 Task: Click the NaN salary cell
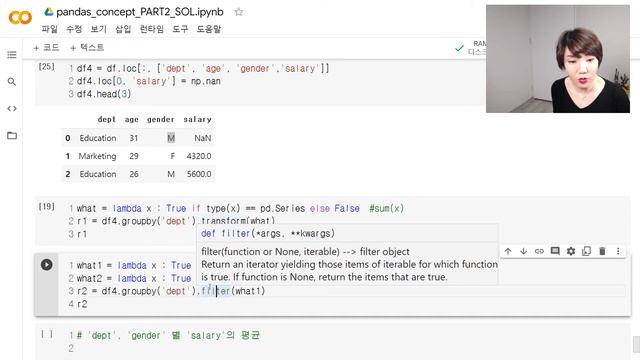202,138
